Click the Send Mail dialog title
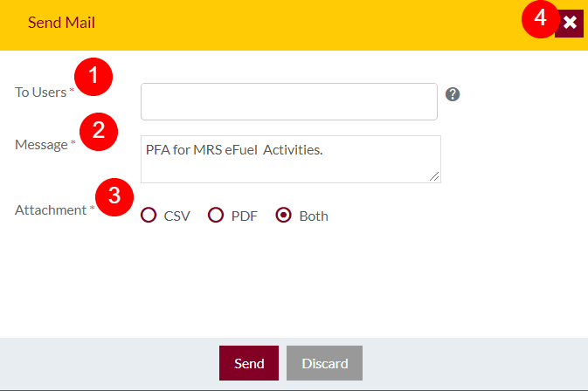This screenshot has height=391, width=588. tap(61, 23)
